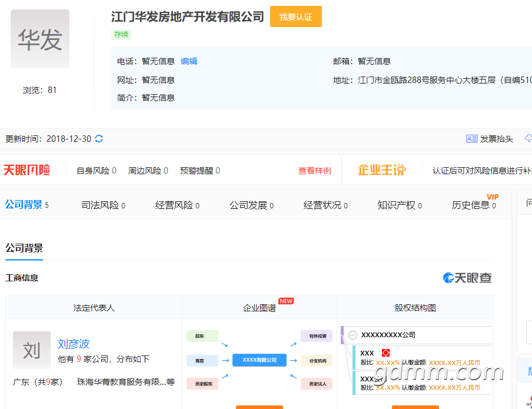Viewport: 532px width, 409px height.
Task: Click the 历史法人 node in enterprise graph
Action: coord(317,384)
